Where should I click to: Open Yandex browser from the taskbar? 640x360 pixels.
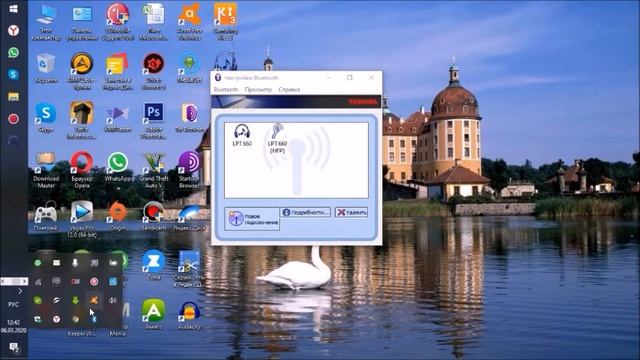tap(13, 31)
